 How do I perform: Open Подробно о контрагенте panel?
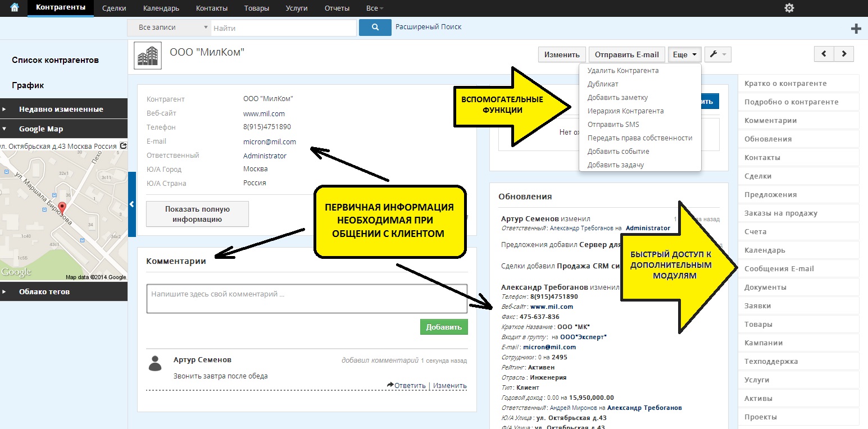(798, 102)
